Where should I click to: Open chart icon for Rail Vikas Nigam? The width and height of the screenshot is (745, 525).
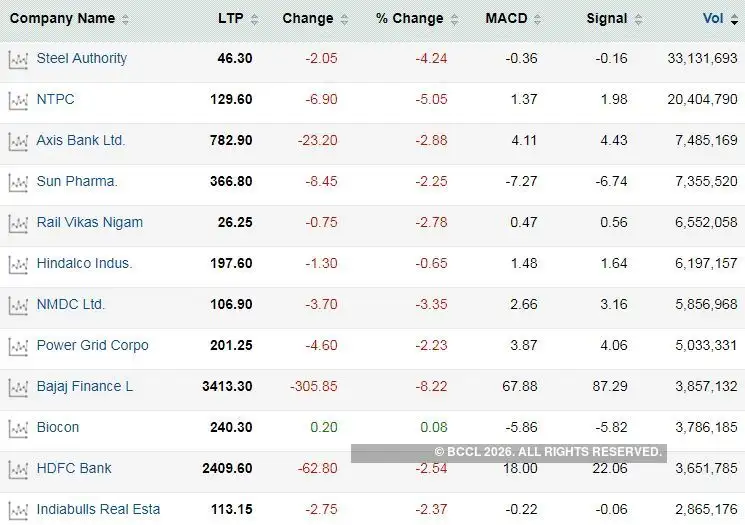17,223
